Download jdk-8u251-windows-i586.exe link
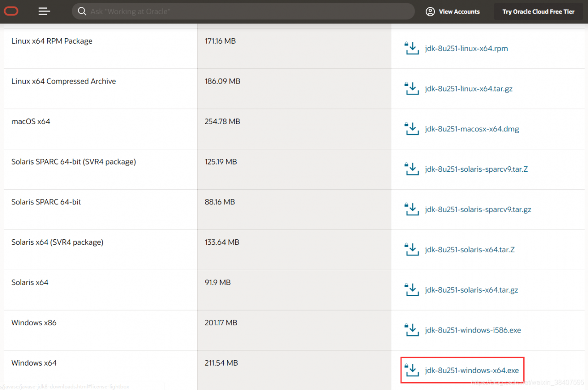588x390 pixels. coord(473,330)
